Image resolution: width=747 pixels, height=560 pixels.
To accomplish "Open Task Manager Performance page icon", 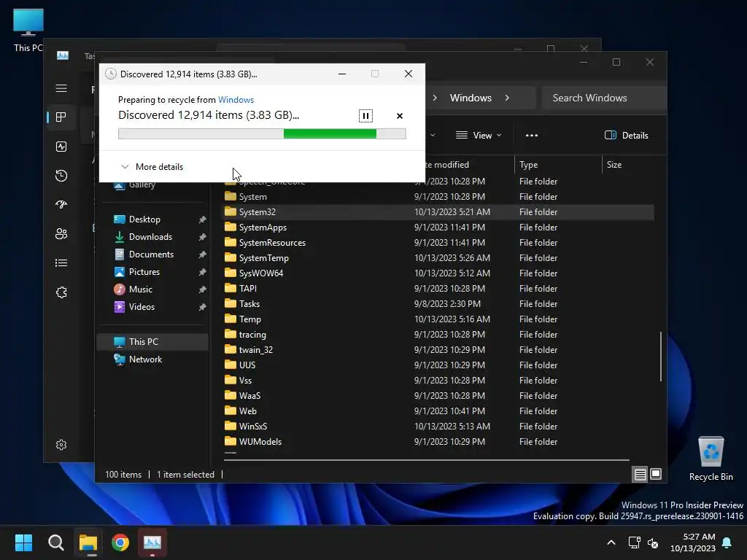I will [x=61, y=147].
